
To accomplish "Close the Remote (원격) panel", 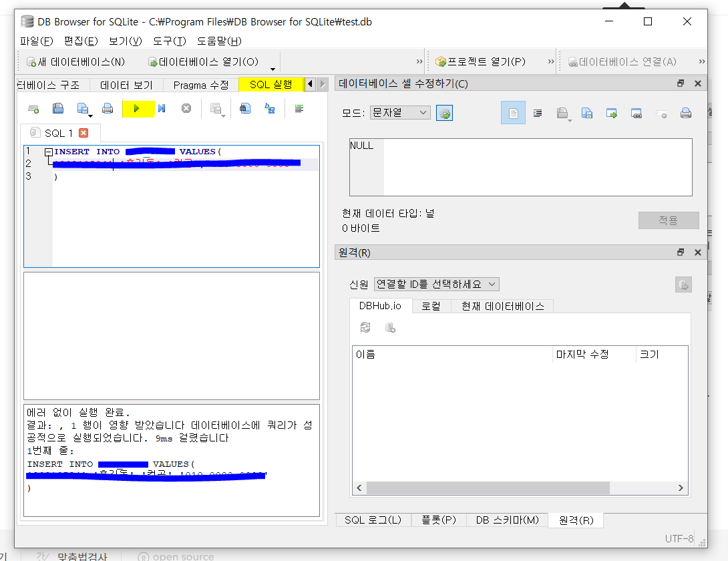I will click(x=697, y=252).
